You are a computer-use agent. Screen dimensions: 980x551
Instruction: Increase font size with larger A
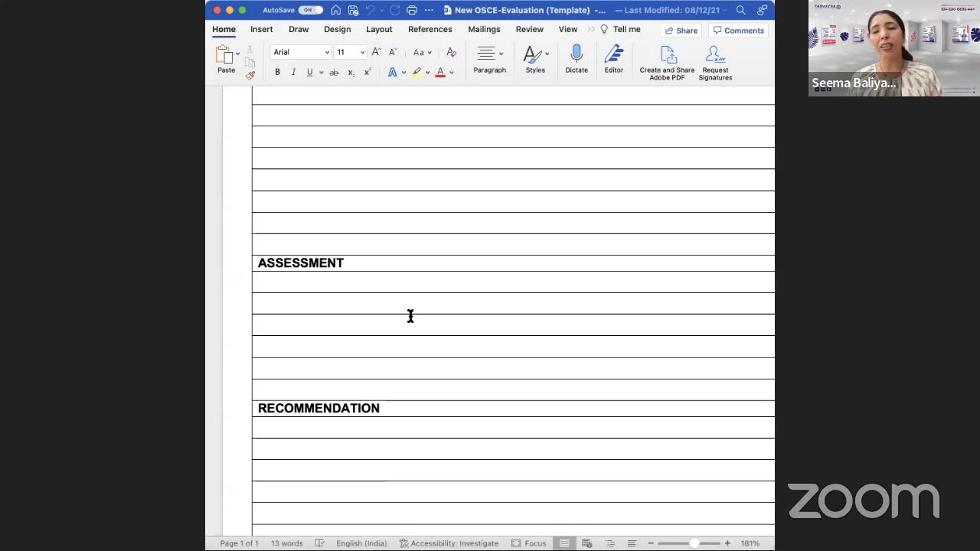pos(376,52)
